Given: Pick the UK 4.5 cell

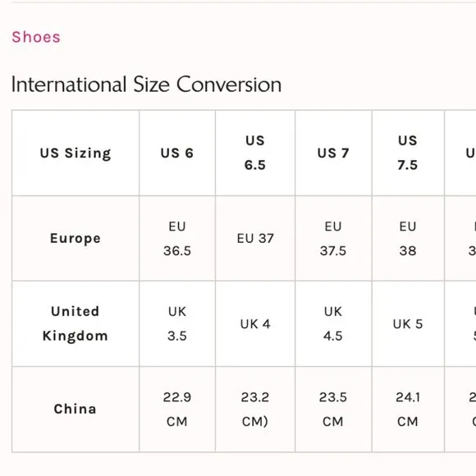Looking at the screenshot, I should coord(333,323).
